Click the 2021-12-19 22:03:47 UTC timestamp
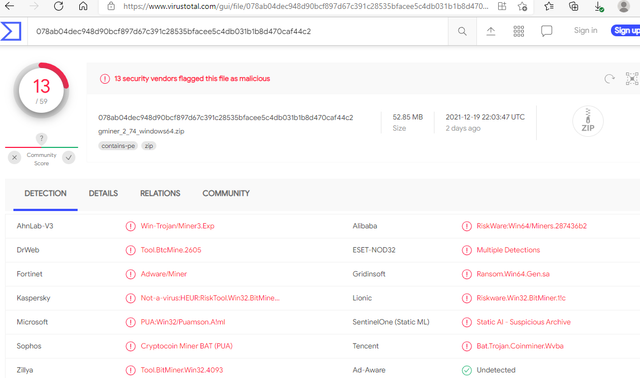The width and height of the screenshot is (640, 378). tap(485, 117)
